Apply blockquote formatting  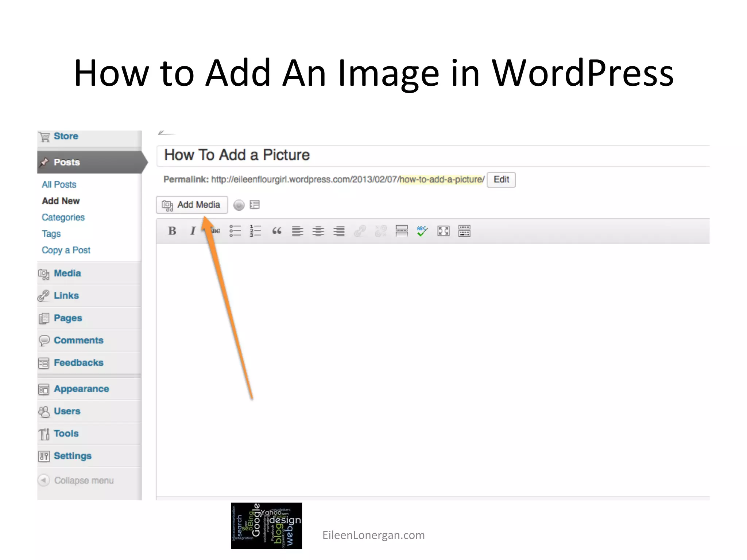[277, 231]
